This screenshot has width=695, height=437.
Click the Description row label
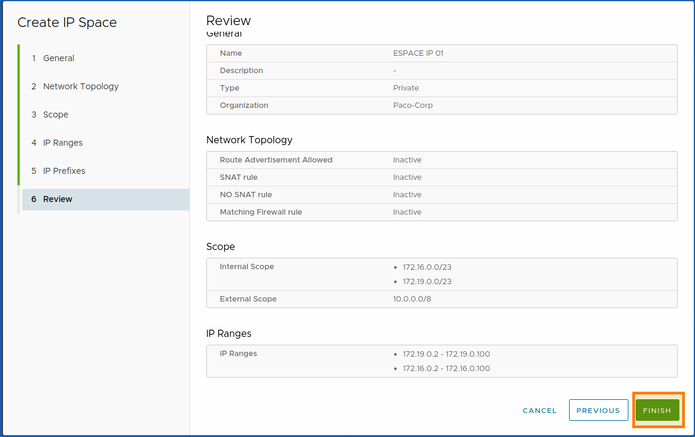(x=241, y=70)
